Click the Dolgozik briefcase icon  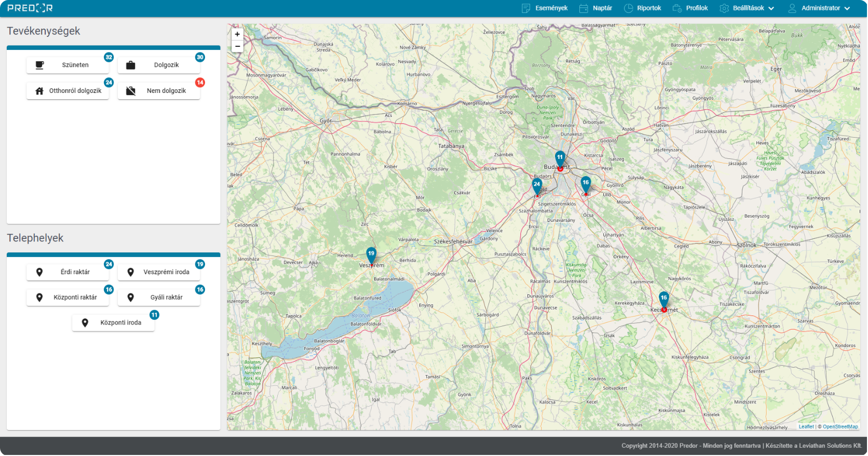(x=131, y=65)
